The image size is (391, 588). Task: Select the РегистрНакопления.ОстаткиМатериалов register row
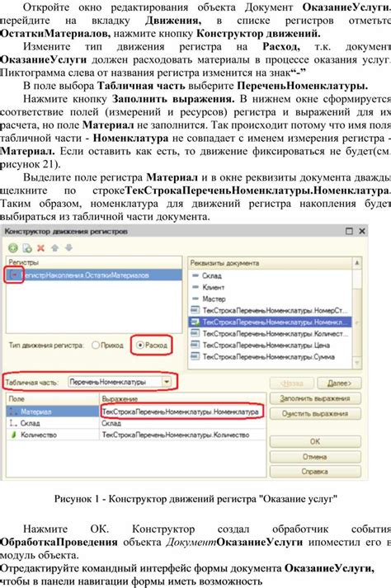coord(94,275)
